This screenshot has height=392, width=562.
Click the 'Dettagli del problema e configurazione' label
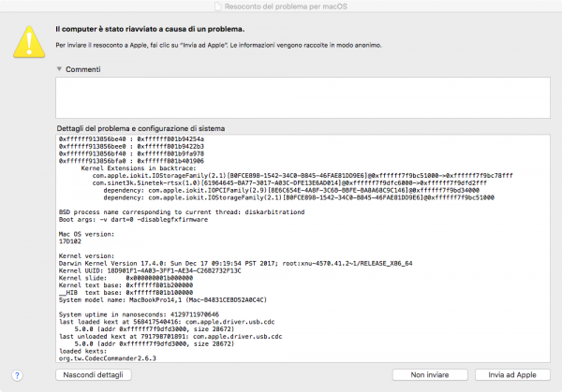point(140,128)
